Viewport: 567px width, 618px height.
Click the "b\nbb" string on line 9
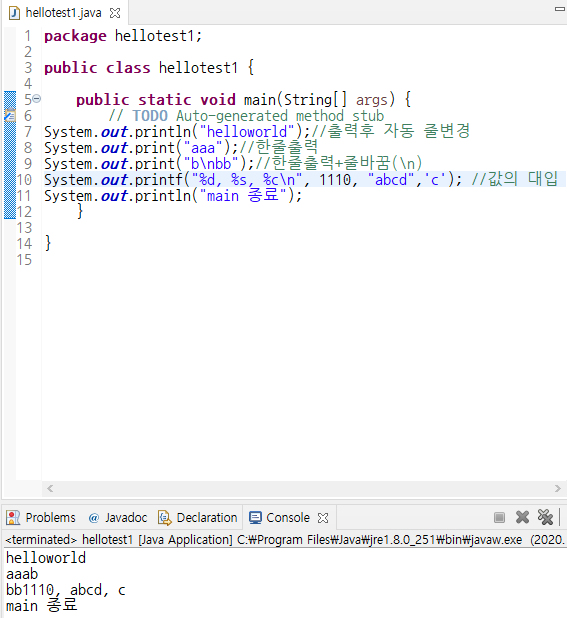point(211,164)
